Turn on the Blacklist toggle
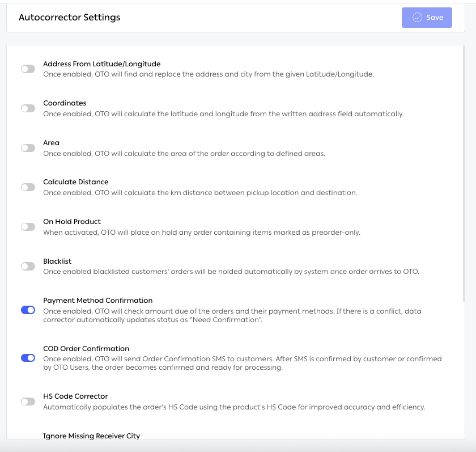The image size is (476, 452). coord(28,267)
